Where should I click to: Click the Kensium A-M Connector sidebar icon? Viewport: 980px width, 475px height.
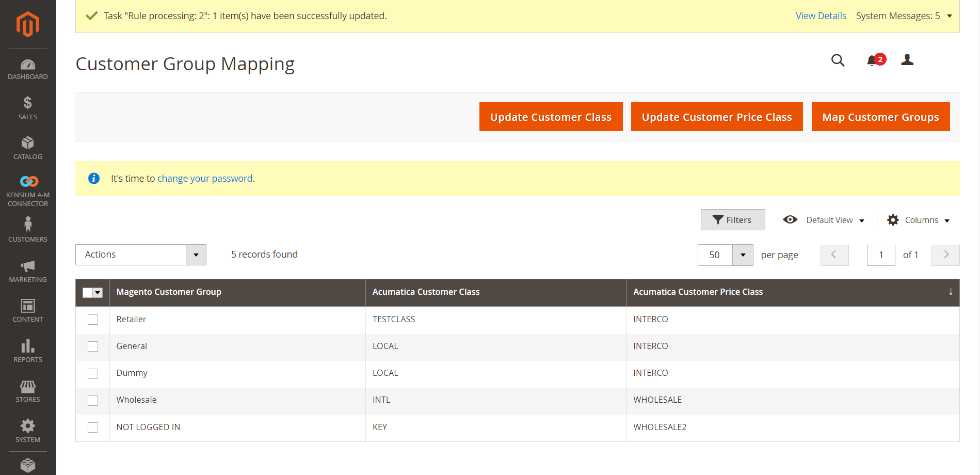[x=28, y=181]
